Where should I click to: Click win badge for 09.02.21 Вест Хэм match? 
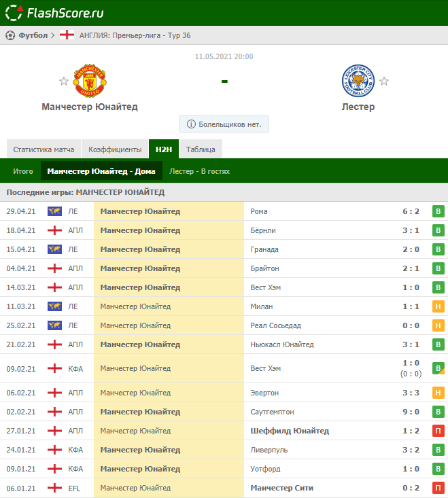tap(438, 368)
